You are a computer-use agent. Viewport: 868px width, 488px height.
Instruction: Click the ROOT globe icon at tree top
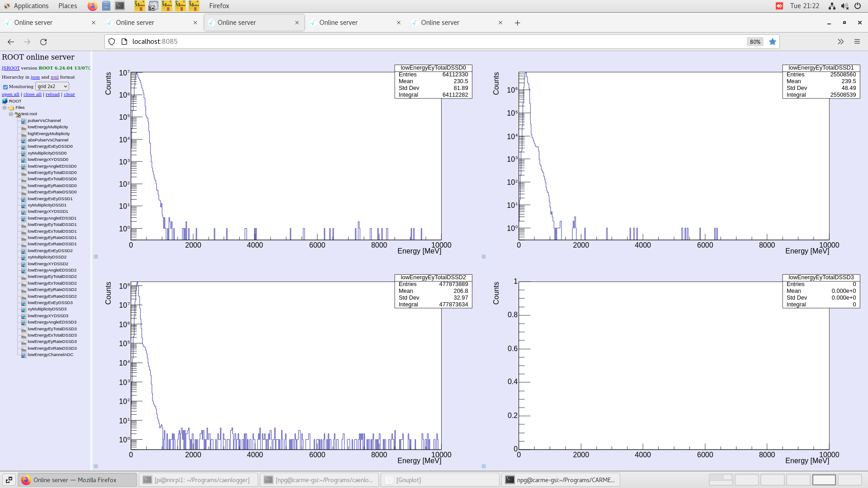(5, 101)
